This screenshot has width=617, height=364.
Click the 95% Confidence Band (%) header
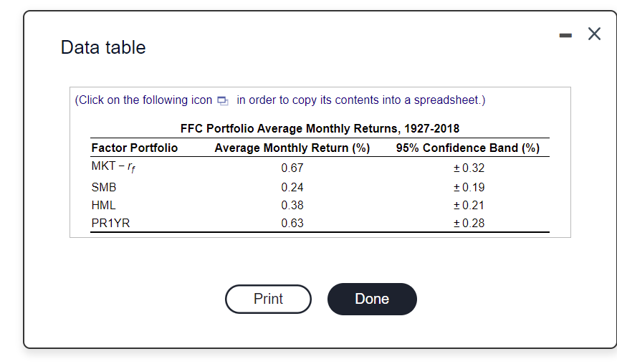tap(467, 148)
